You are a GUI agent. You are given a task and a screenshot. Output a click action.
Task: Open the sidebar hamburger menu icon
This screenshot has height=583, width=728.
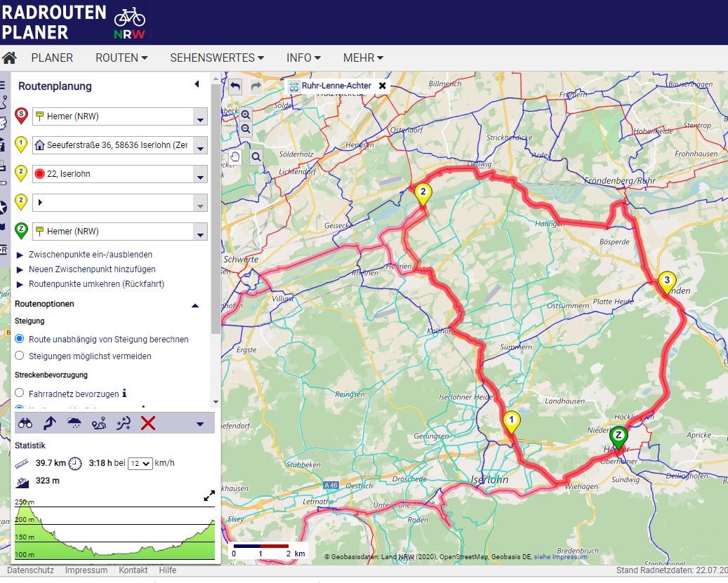tap(2, 86)
